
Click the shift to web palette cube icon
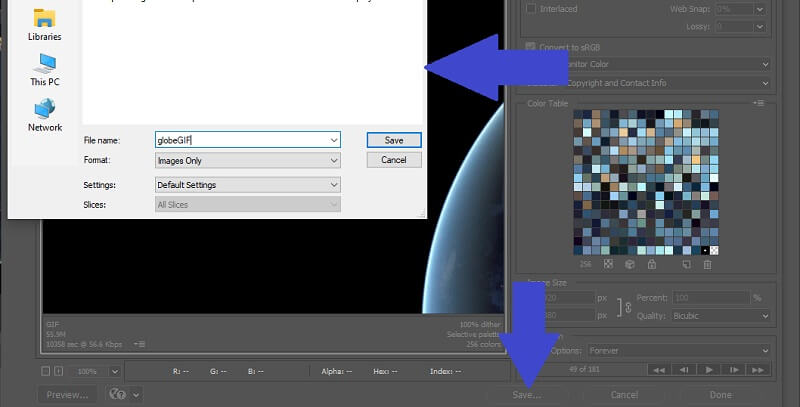(629, 265)
